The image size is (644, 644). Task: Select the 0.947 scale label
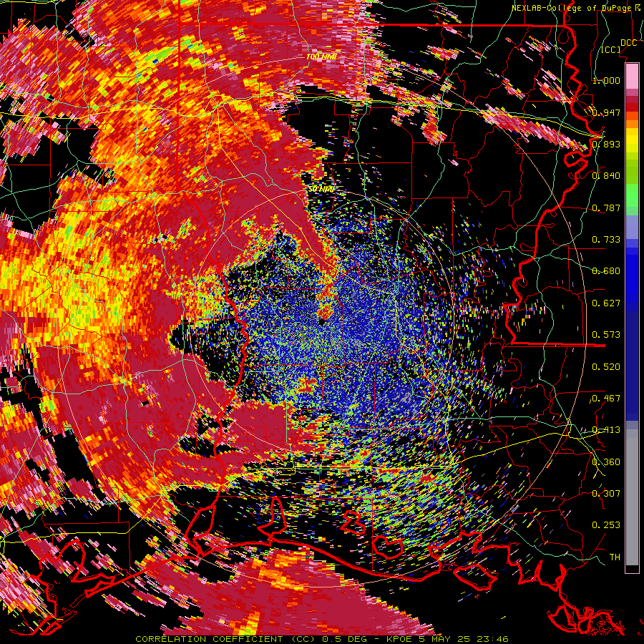click(606, 112)
